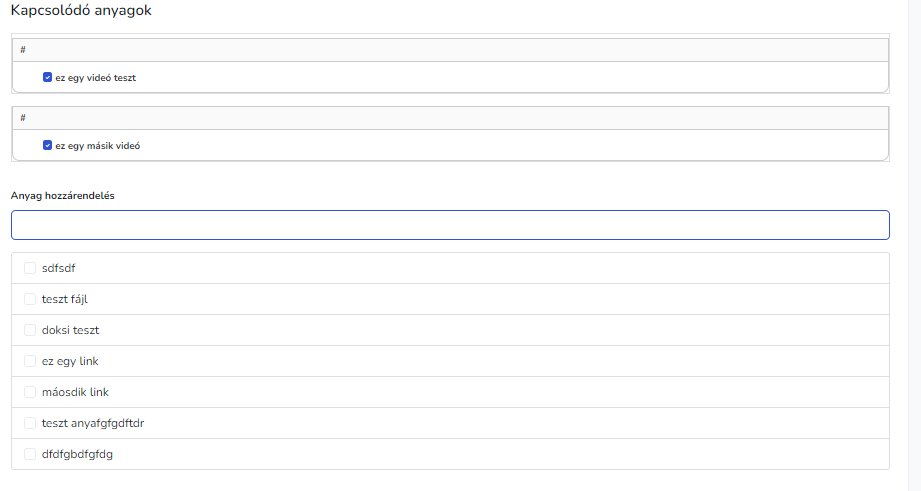The width and height of the screenshot is (921, 491).
Task: Click the 'Kapcsolódó anyagok' heading
Action: [x=82, y=10]
